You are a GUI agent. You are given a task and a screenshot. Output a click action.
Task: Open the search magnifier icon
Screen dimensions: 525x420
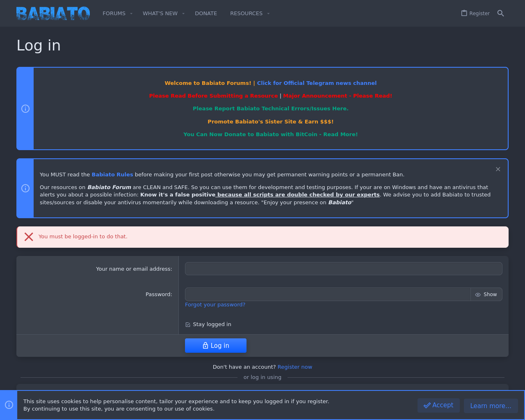(500, 14)
